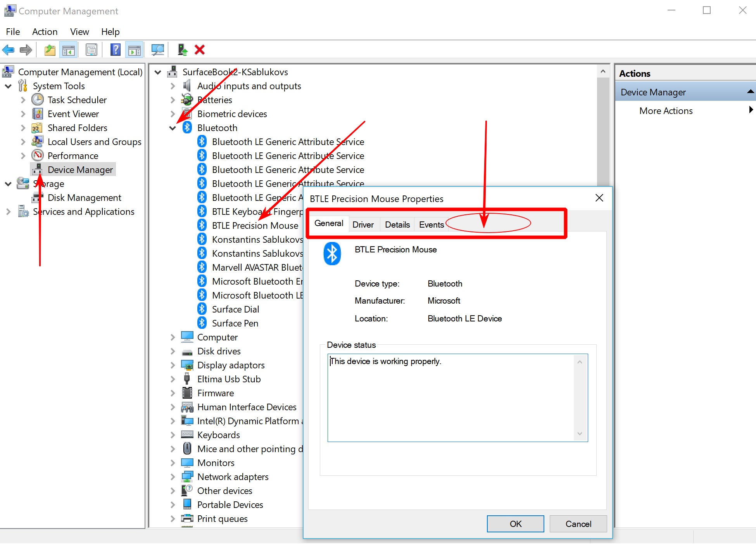The height and width of the screenshot is (544, 756).
Task: Click the Monitors category icon
Action: pos(187,463)
